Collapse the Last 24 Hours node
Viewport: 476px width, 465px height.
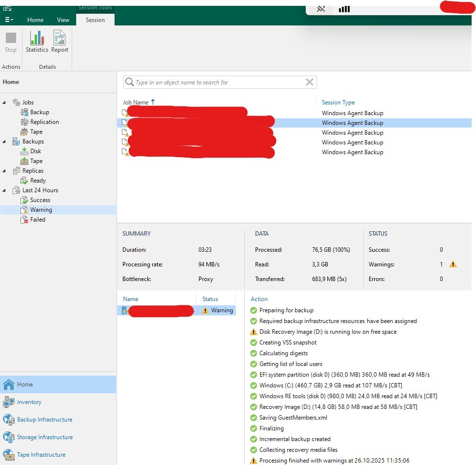click(4, 190)
